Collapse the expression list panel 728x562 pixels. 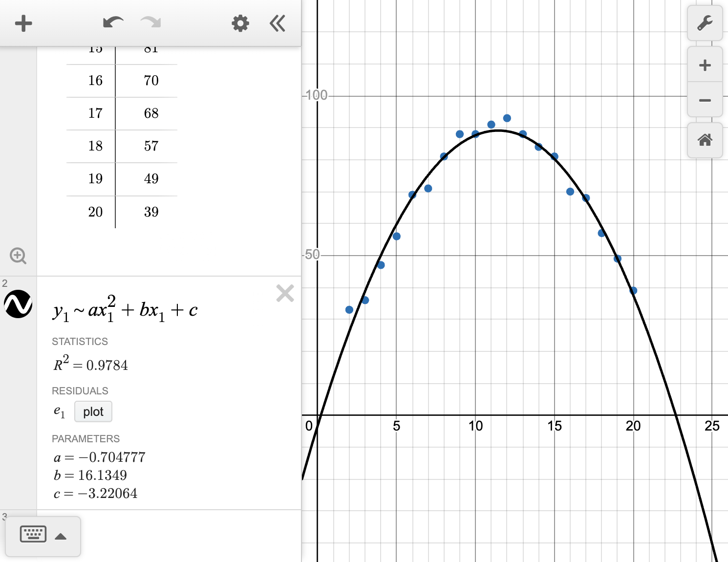point(277,23)
